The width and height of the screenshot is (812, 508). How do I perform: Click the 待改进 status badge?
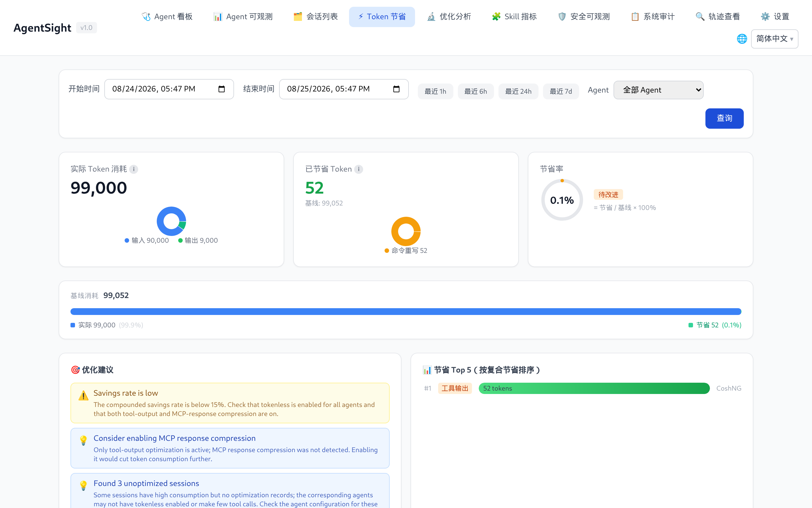coord(608,194)
